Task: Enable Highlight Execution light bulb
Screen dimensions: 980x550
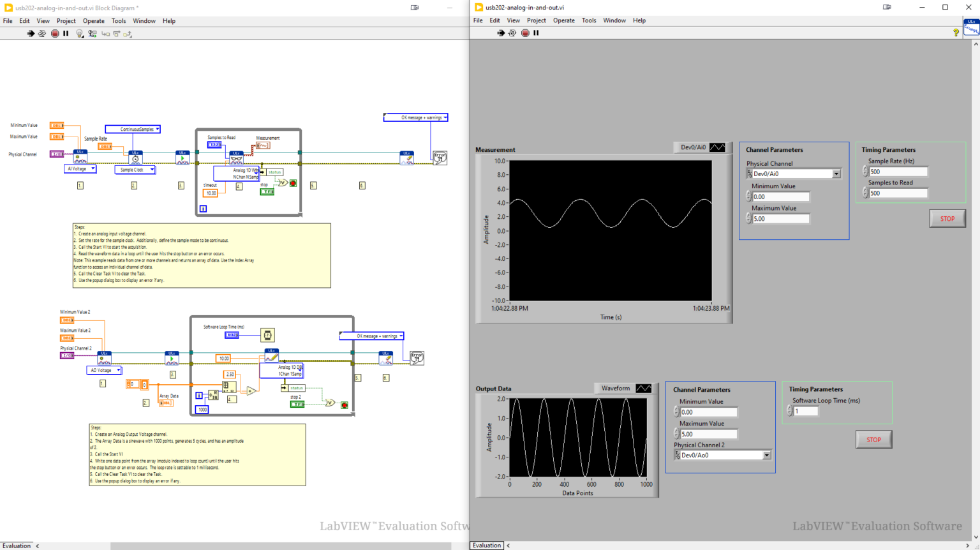Action: [x=79, y=33]
